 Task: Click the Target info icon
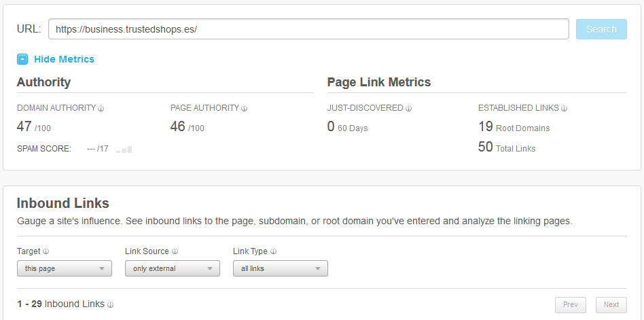tap(46, 251)
